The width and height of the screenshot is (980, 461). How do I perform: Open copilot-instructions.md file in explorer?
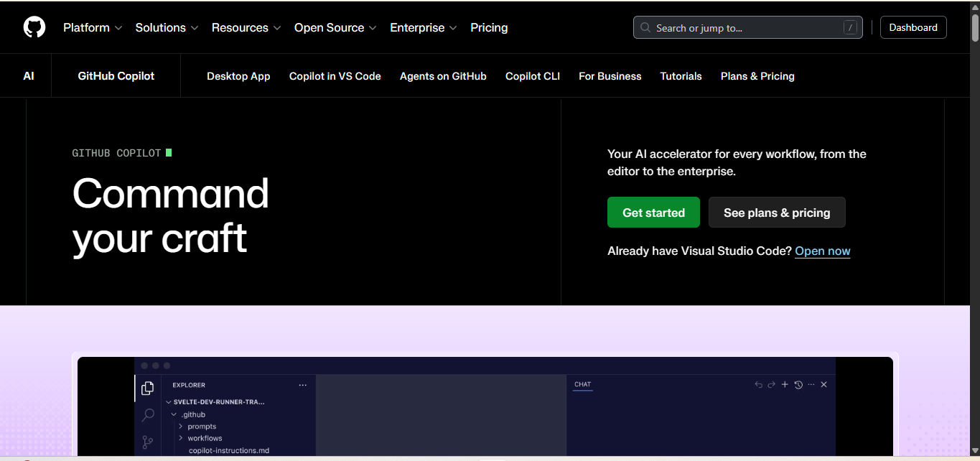click(x=229, y=450)
